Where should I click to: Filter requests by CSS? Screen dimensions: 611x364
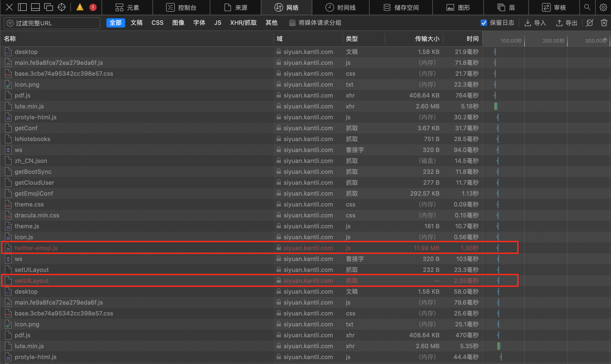(x=157, y=23)
